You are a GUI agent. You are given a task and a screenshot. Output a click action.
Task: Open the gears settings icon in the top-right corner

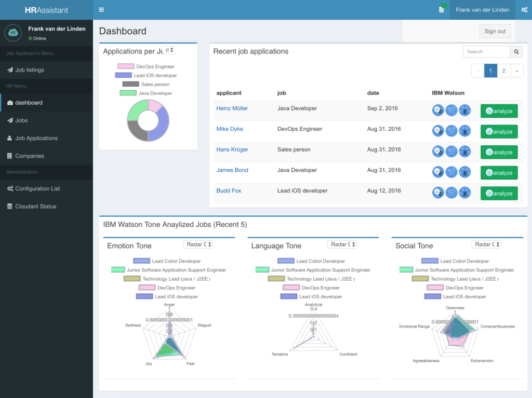[524, 10]
